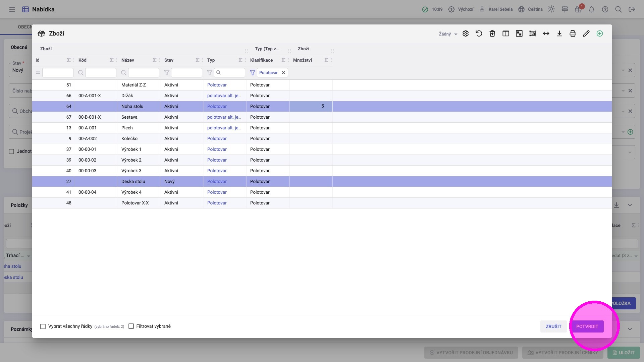Click the reset undo arrow icon
Viewport: 644px width, 362px height.
pos(479,34)
